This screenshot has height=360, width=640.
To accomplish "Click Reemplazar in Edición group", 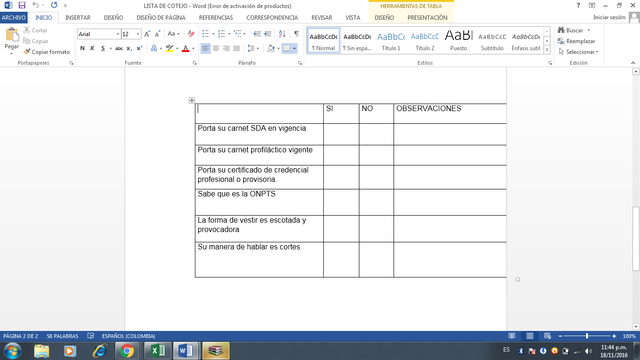I will (x=576, y=41).
